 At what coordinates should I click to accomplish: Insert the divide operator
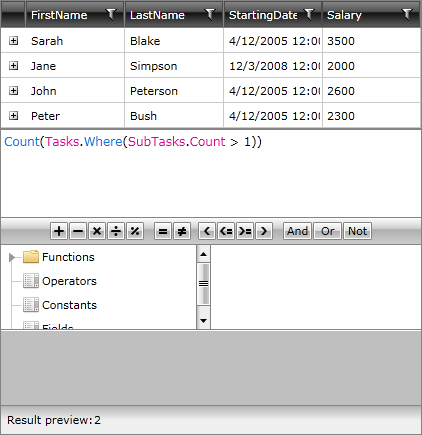point(116,231)
